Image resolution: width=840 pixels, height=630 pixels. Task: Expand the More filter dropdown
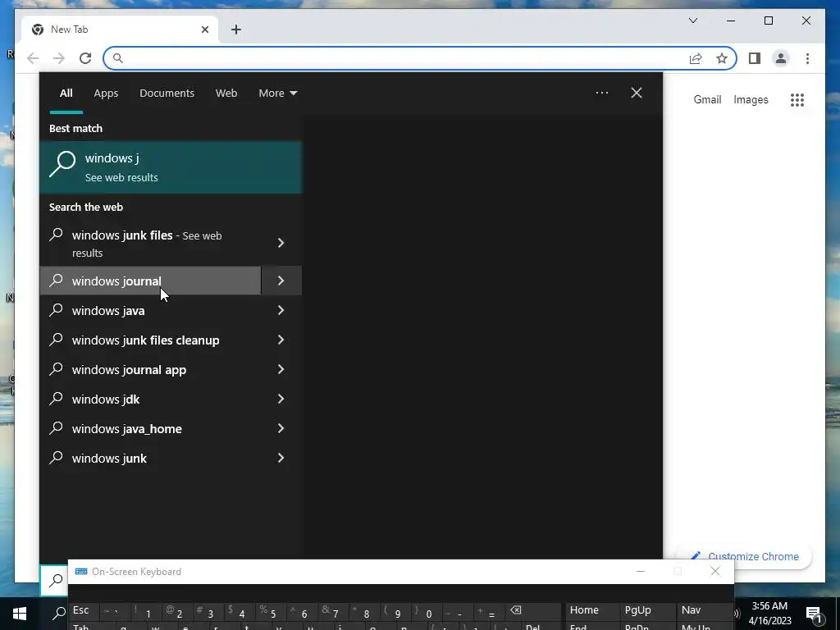(x=277, y=94)
